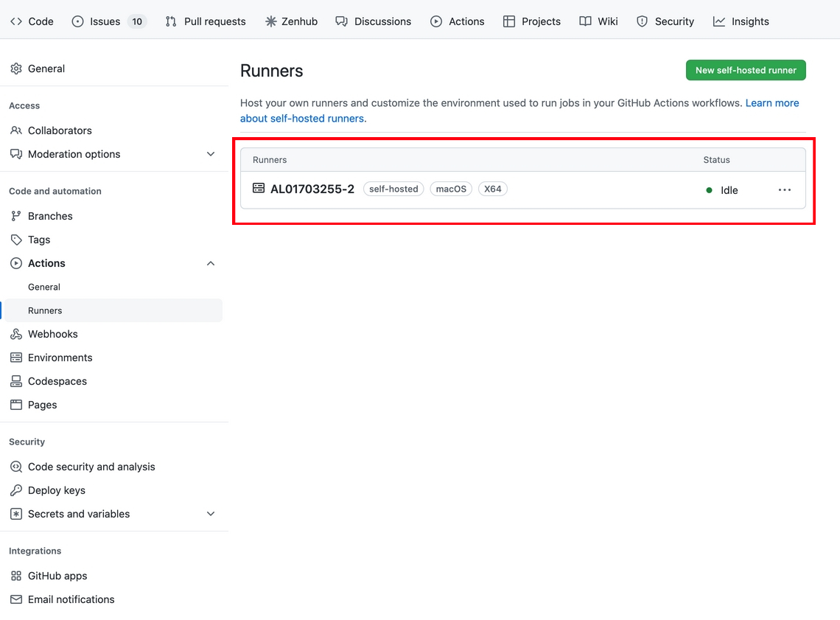Click the Branches git-branch icon
This screenshot has width=840, height=620.
(x=16, y=216)
